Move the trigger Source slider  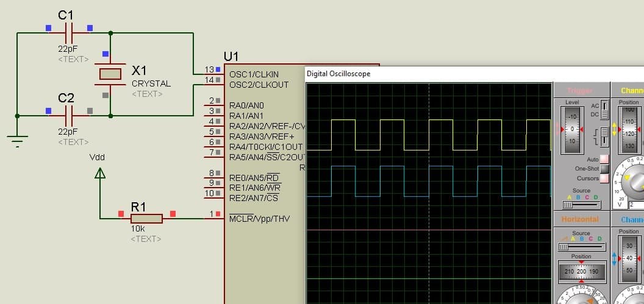581,204
